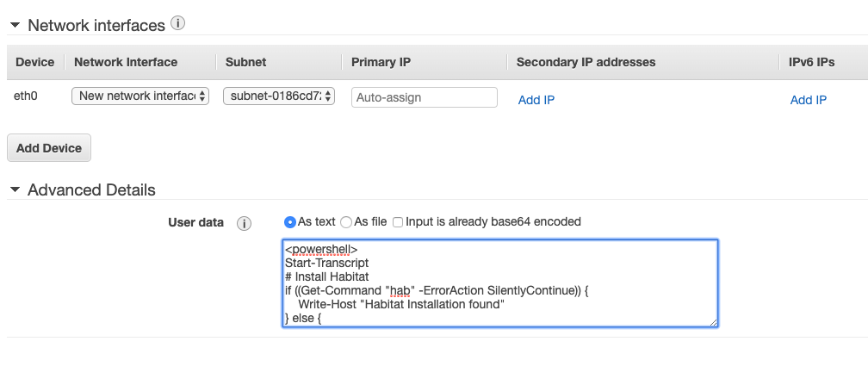868x385 pixels.
Task: Click Add IP under Secondary IP addresses
Action: [536, 100]
